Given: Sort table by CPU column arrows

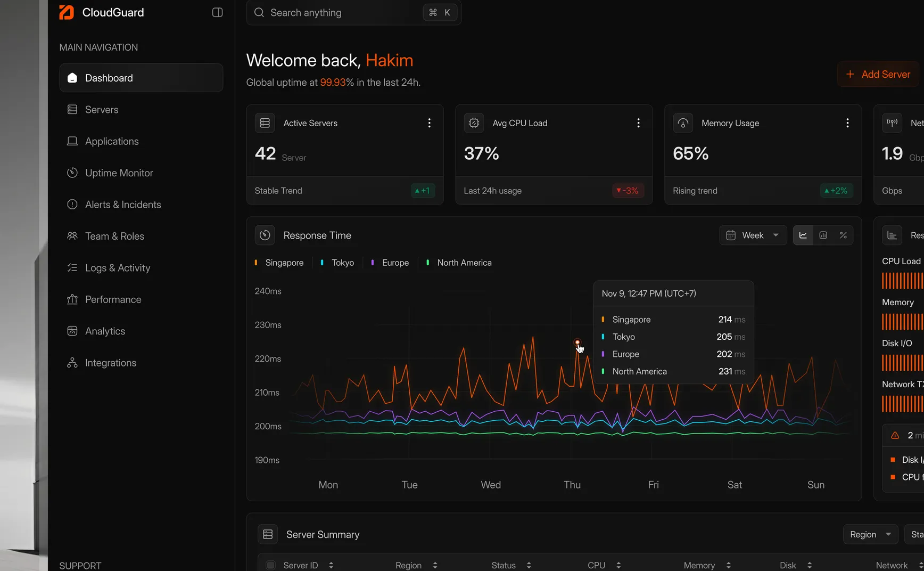Looking at the screenshot, I should click(x=618, y=565).
